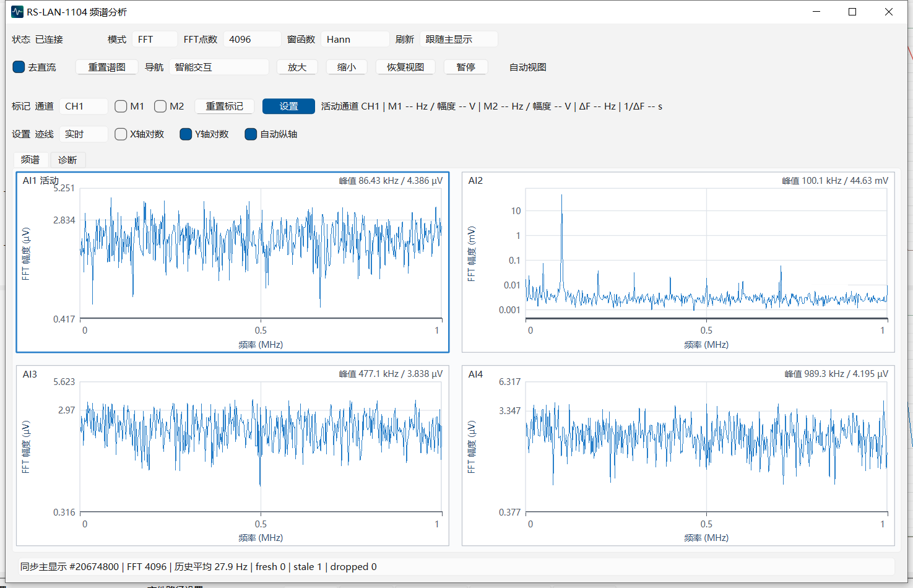Click the AI3 plot title label
This screenshot has width=913, height=588.
[x=30, y=374]
